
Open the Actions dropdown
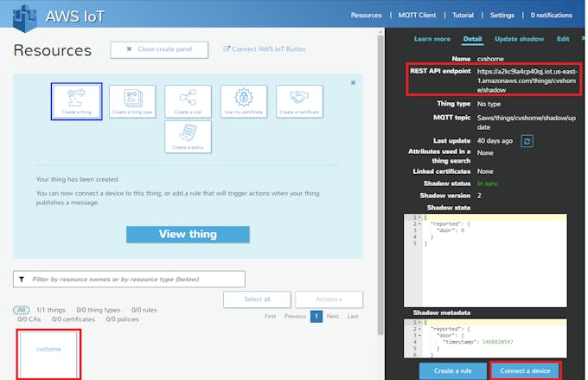(329, 299)
